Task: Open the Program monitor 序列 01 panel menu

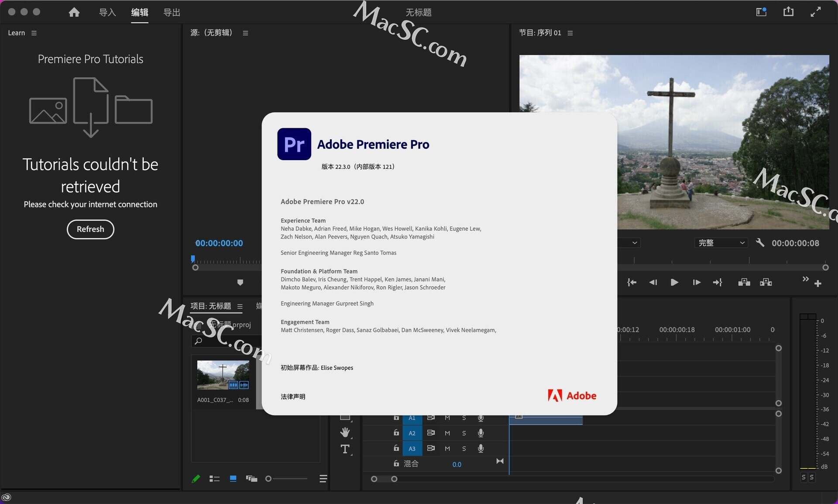Action: point(570,33)
